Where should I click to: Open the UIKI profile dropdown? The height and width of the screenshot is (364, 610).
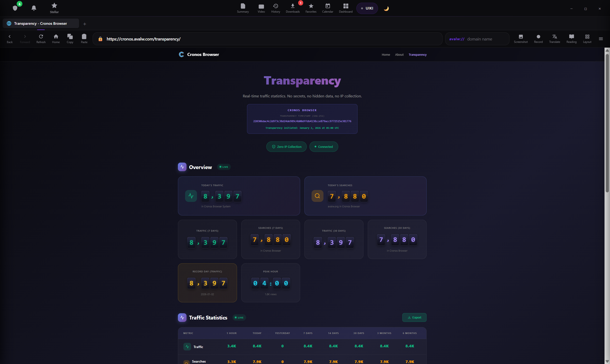(x=367, y=8)
